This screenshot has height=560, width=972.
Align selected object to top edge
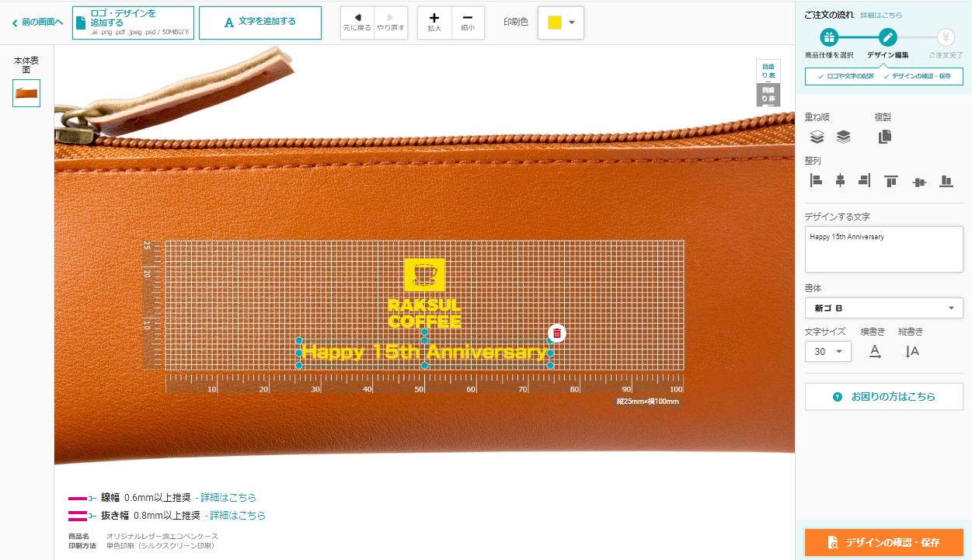(890, 181)
